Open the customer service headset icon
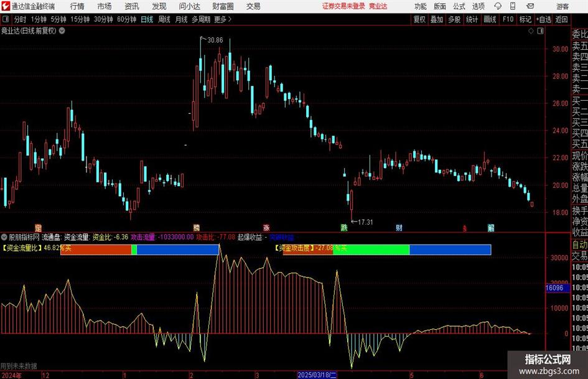The width and height of the screenshot is (588, 379). click(498, 6)
